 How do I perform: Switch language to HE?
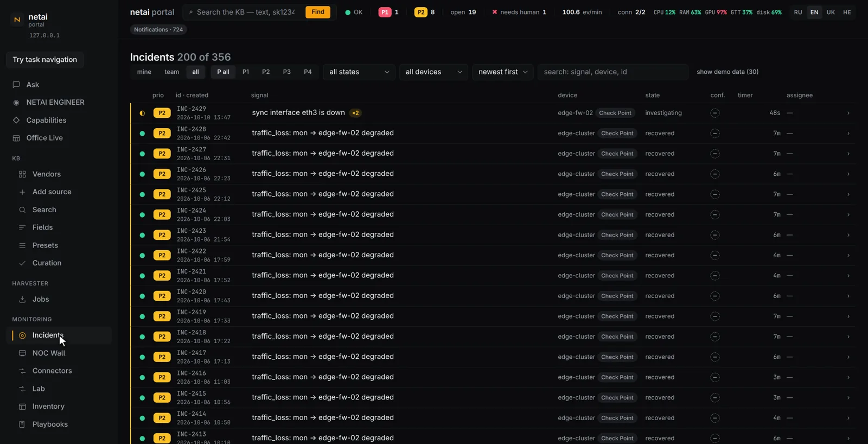(847, 12)
